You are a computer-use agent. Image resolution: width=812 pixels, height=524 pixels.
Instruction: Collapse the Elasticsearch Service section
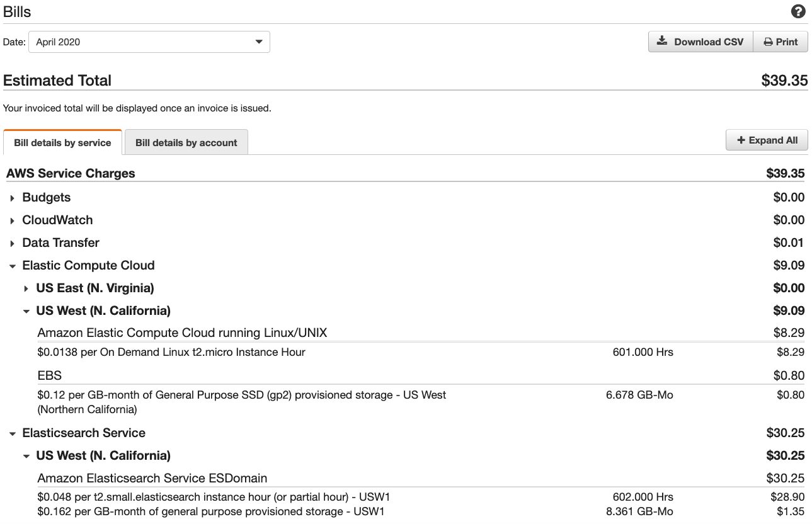(x=12, y=433)
